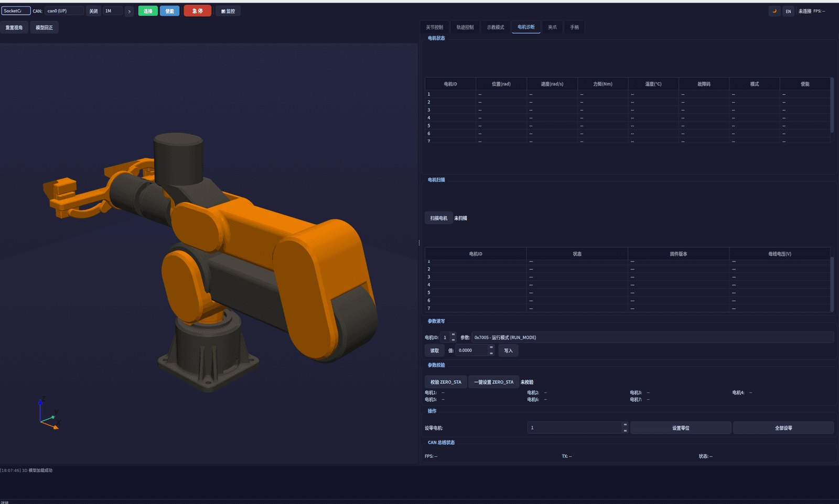Click the 故障码 column header
Screen dimensions: 839x504
[x=704, y=84]
